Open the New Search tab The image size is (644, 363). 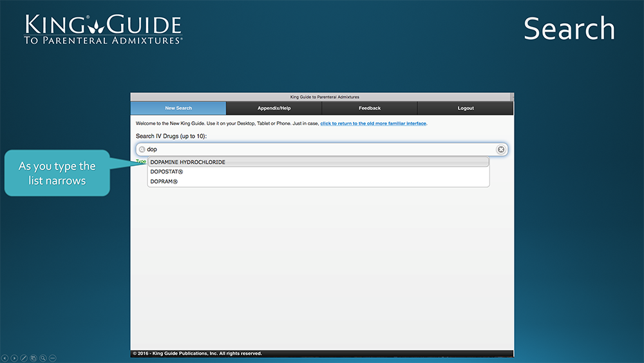tap(178, 108)
